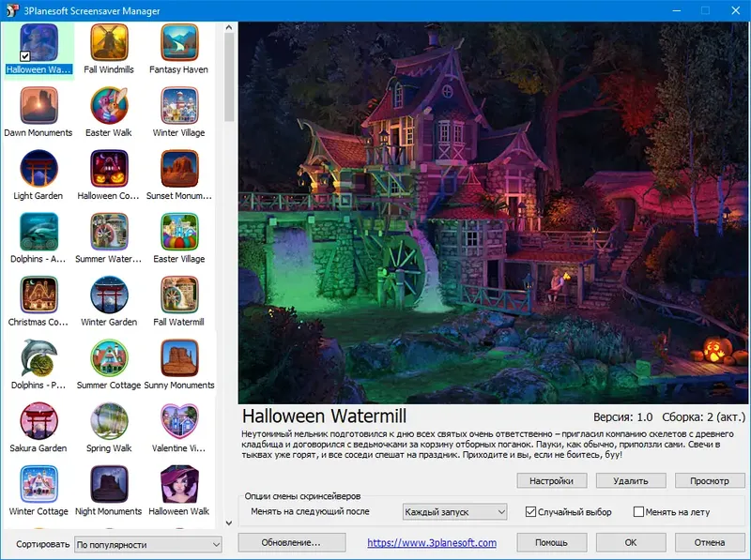Select the Winter Cottage screensaver icon
The width and height of the screenshot is (751, 560).
point(38,484)
